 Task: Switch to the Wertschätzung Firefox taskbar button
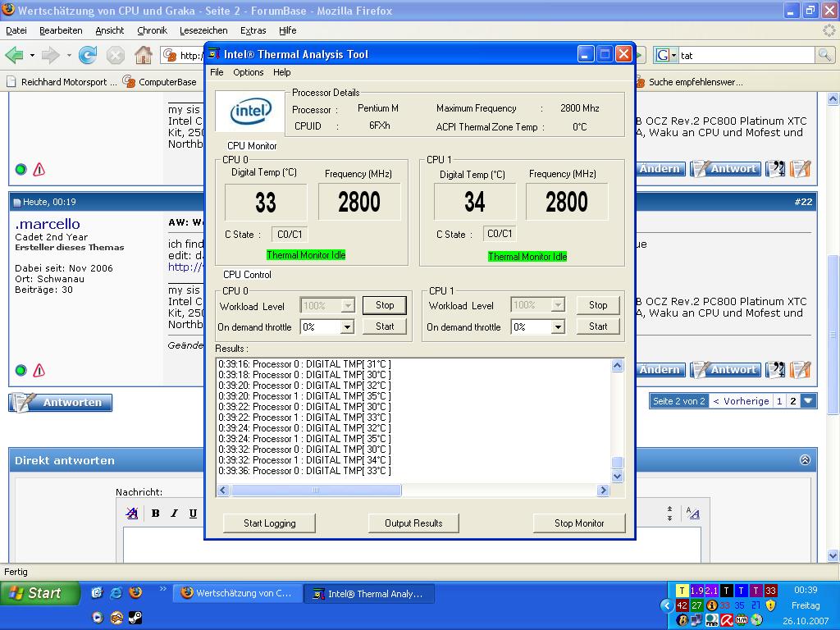tap(239, 594)
